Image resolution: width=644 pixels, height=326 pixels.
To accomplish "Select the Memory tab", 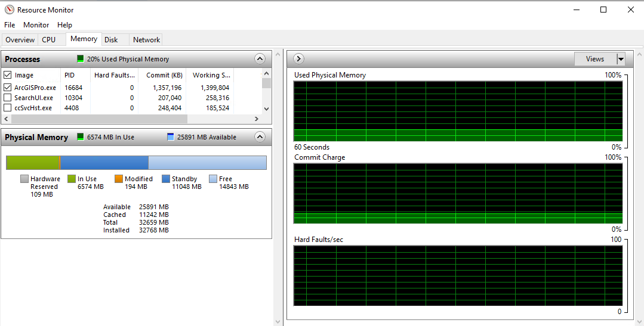I will pos(84,39).
